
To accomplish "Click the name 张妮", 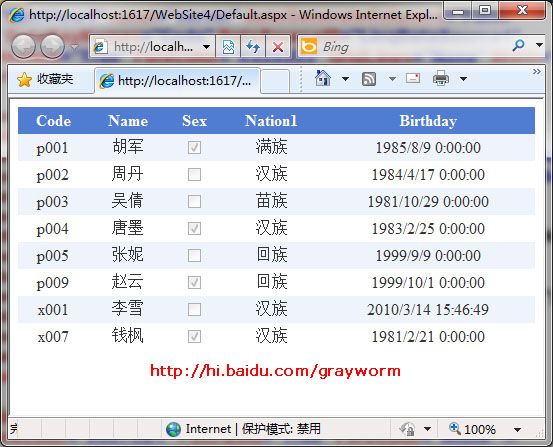I will tap(128, 255).
